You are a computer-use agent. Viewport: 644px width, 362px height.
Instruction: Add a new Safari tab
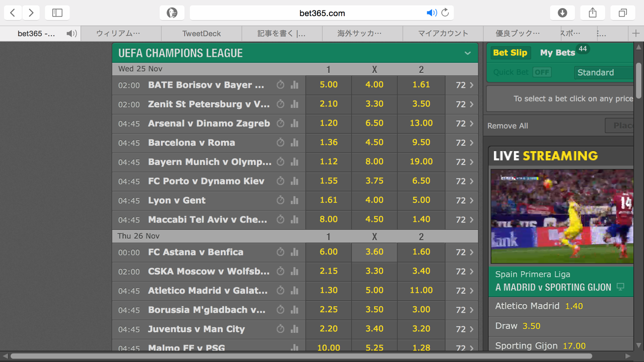[636, 33]
